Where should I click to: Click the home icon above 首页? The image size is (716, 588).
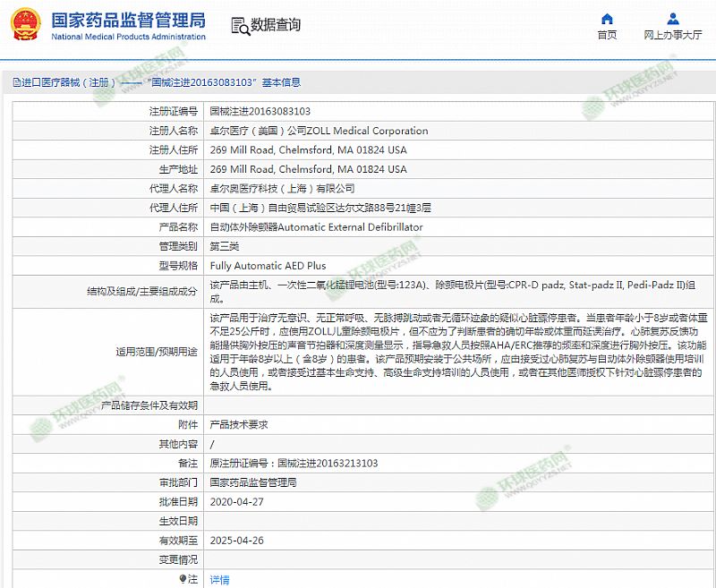pyautogui.click(x=607, y=19)
